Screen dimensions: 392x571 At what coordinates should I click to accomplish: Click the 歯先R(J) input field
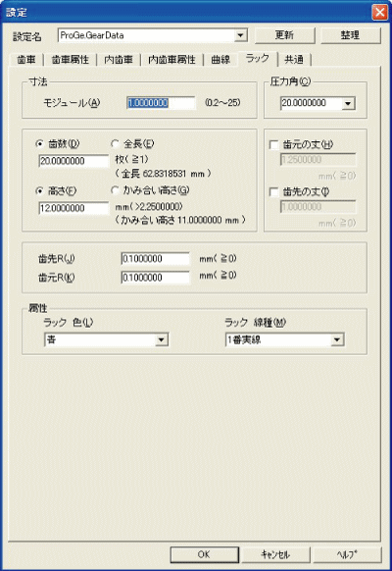(x=155, y=259)
